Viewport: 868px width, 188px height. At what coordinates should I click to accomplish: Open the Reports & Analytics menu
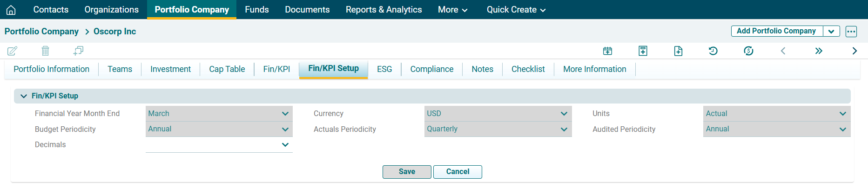pyautogui.click(x=384, y=10)
